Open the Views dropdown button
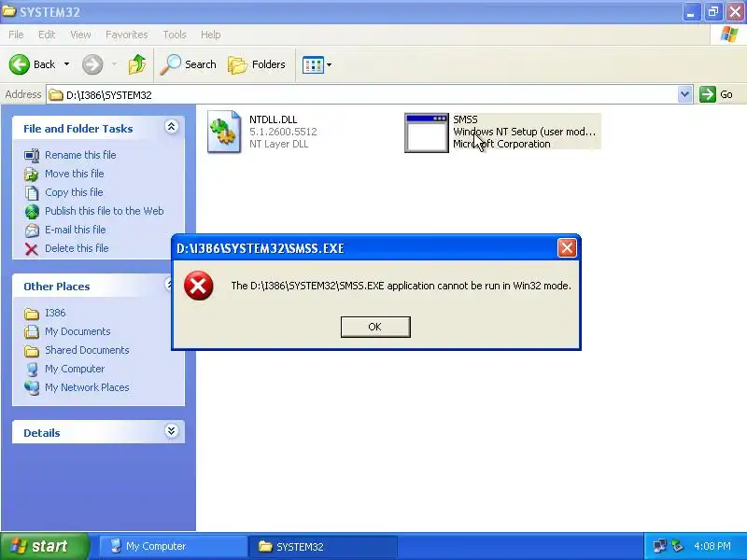Screen dimensions: 747x560 [317, 64]
